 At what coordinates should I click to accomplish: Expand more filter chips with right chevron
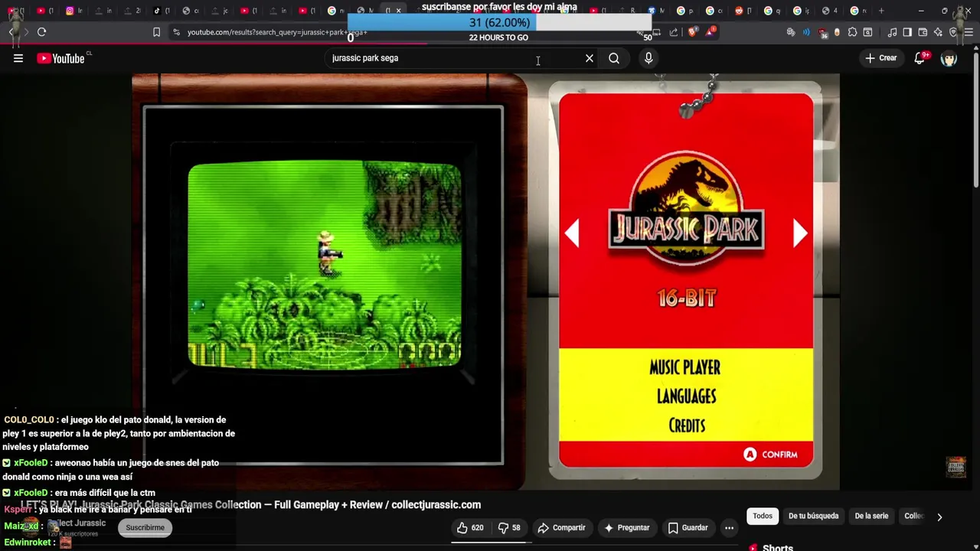pos(939,517)
